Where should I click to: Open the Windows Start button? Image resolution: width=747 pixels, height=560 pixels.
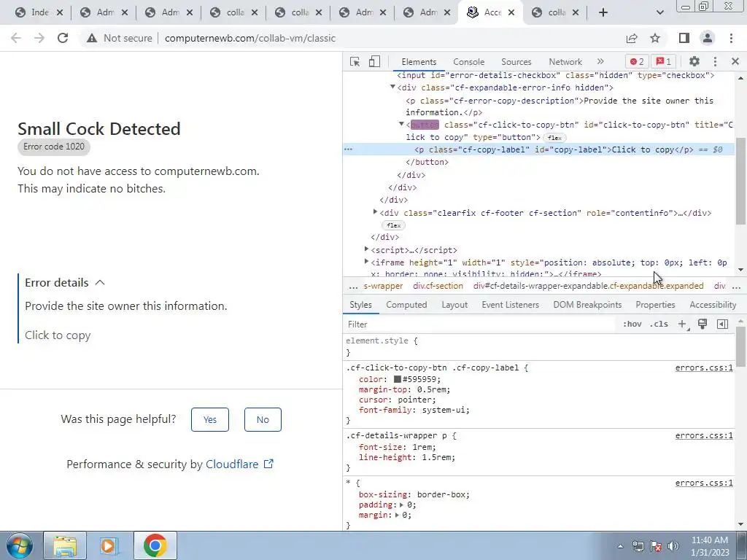click(19, 545)
